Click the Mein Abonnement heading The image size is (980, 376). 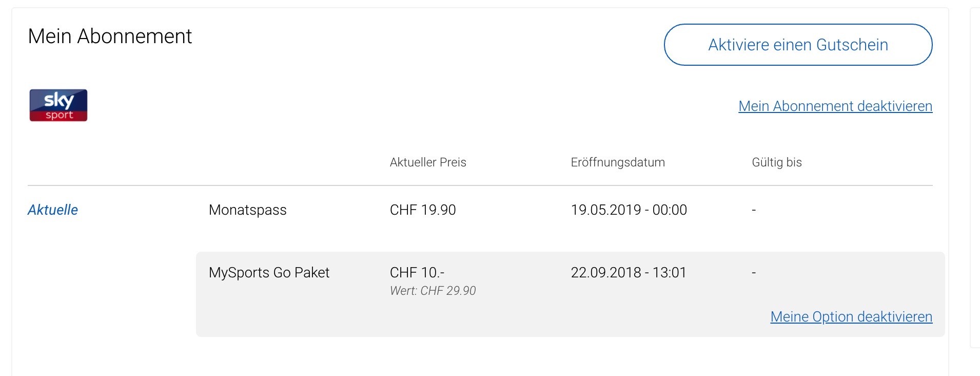pyautogui.click(x=110, y=36)
